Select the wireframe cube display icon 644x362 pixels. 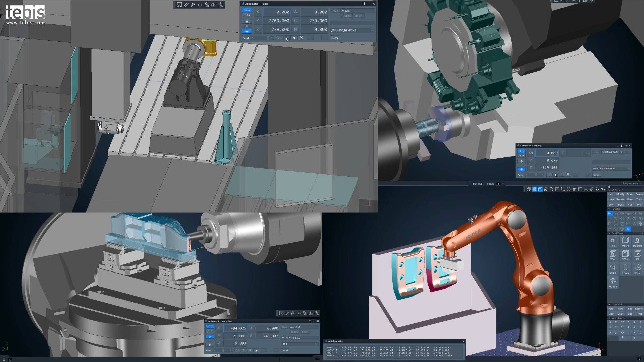[x=529, y=189]
